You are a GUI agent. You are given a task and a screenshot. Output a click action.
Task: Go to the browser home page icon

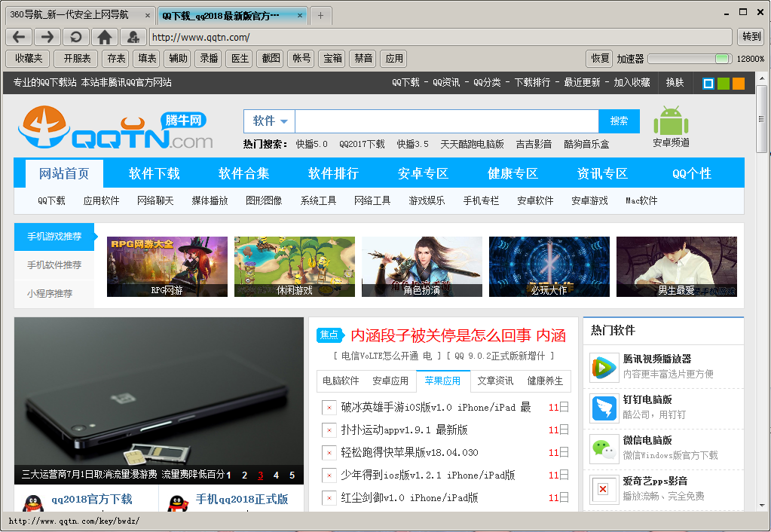click(x=105, y=37)
